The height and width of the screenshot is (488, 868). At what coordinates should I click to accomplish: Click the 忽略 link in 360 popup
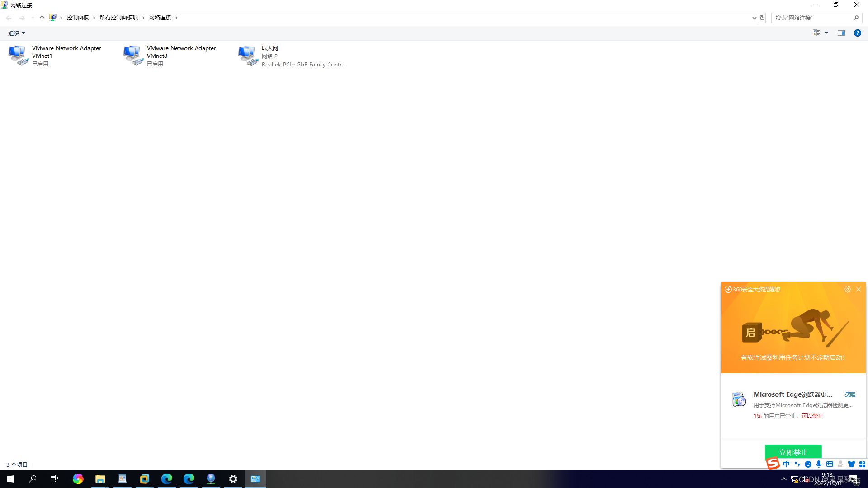pos(849,394)
